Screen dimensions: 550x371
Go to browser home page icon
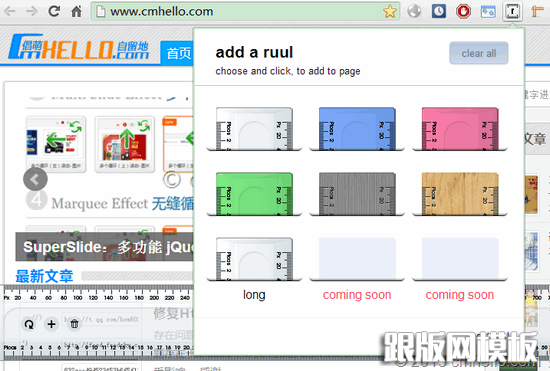pos(76,11)
